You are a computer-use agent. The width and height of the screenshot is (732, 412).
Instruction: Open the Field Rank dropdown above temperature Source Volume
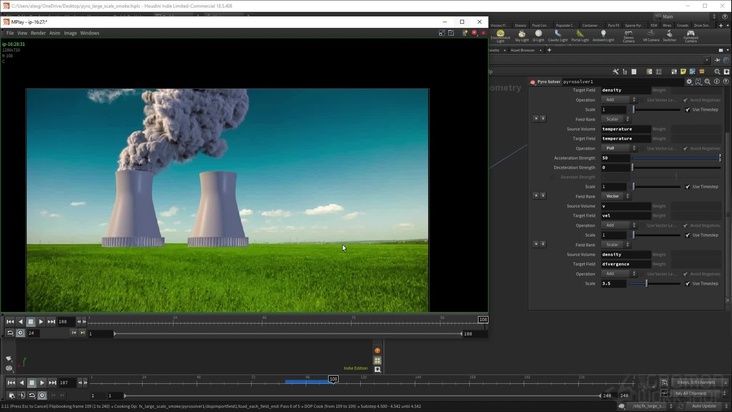(615, 119)
